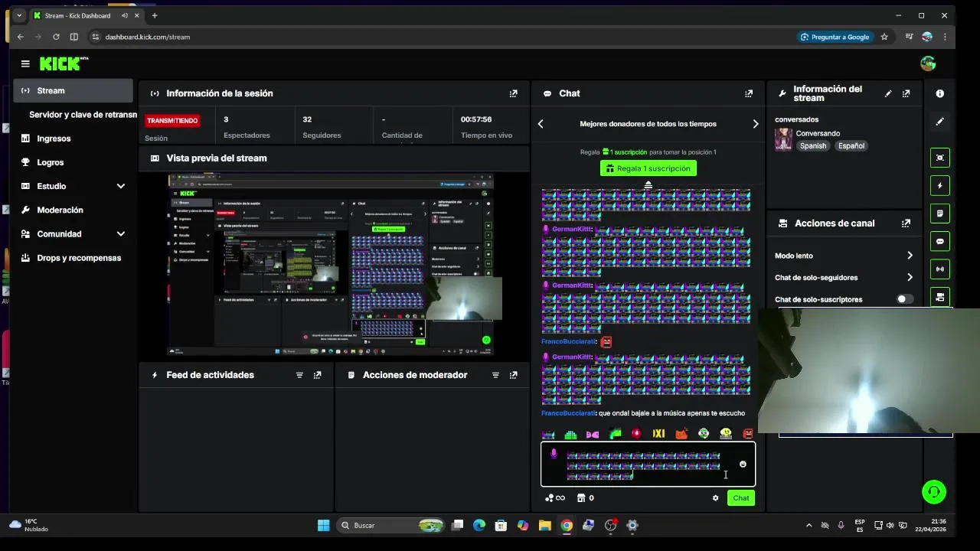Pop out the Acciones de canal panel

click(906, 223)
